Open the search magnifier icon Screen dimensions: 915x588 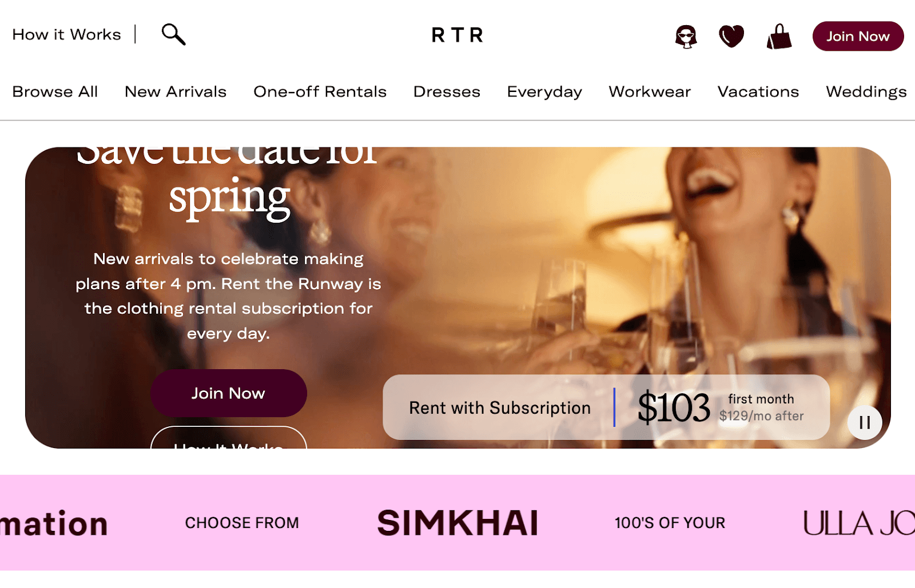click(x=173, y=34)
